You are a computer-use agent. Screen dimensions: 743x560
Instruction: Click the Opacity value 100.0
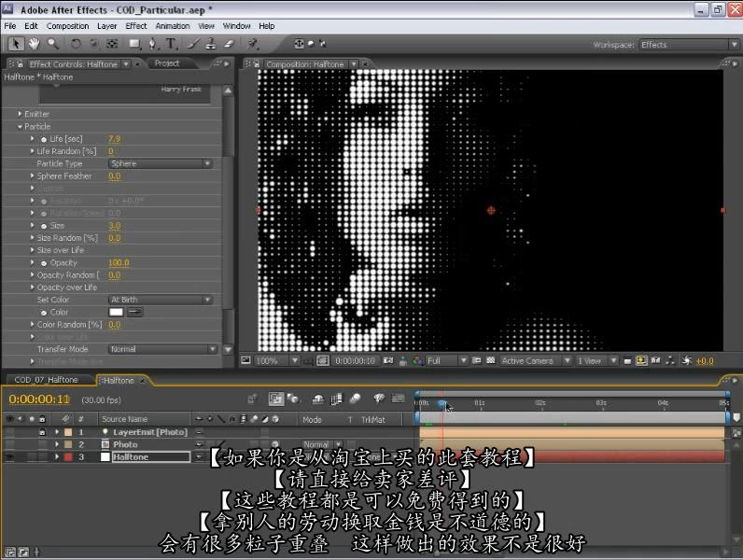coord(119,263)
